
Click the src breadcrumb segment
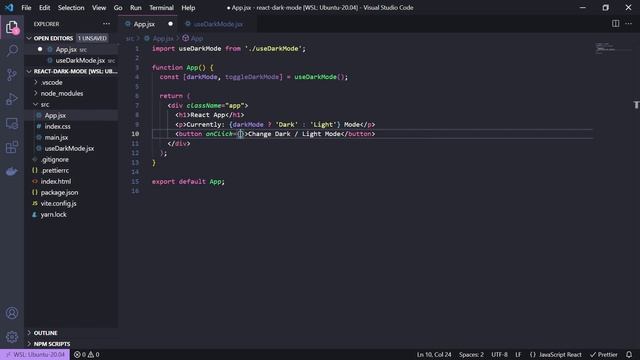pyautogui.click(x=129, y=38)
